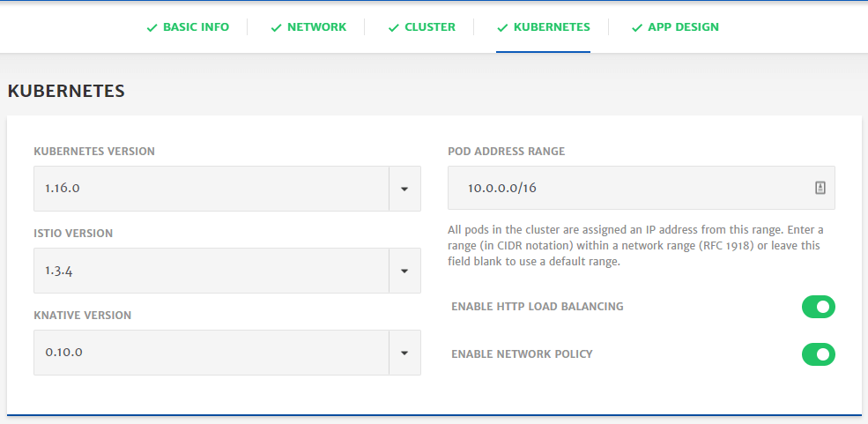Click the pod IP range help text
Image resolution: width=868 pixels, height=424 pixels.
(x=635, y=245)
